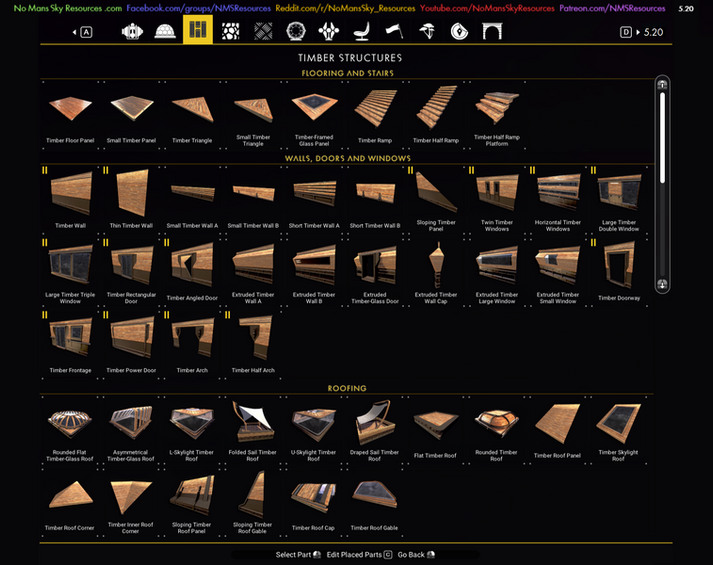Pick the Rounded Timber Roof
The image size is (713, 565).
coord(497,430)
